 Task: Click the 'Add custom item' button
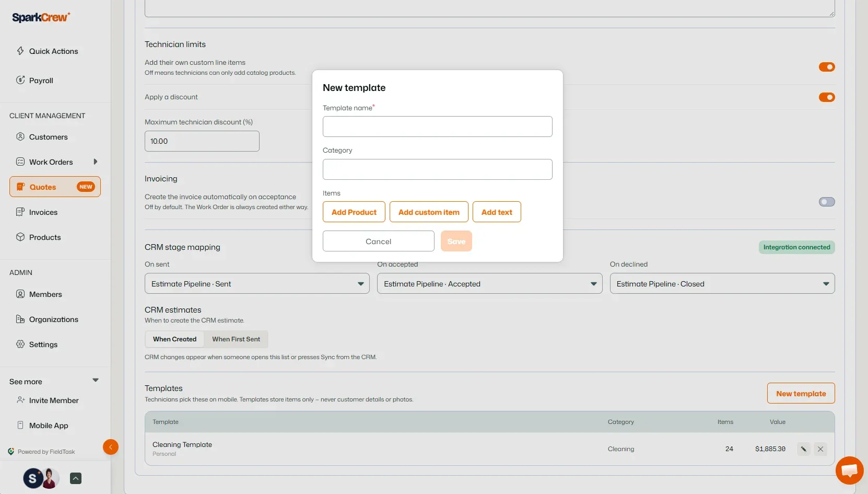[429, 212]
